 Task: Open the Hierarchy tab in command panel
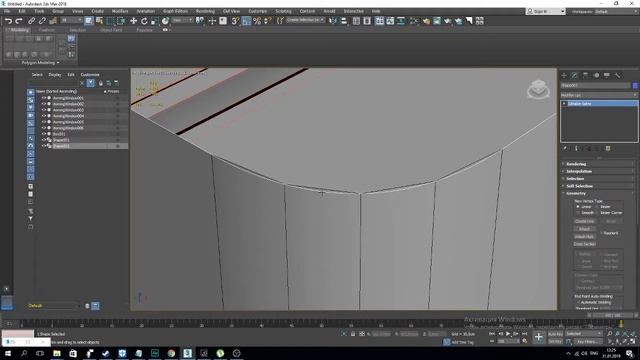pyautogui.click(x=585, y=76)
